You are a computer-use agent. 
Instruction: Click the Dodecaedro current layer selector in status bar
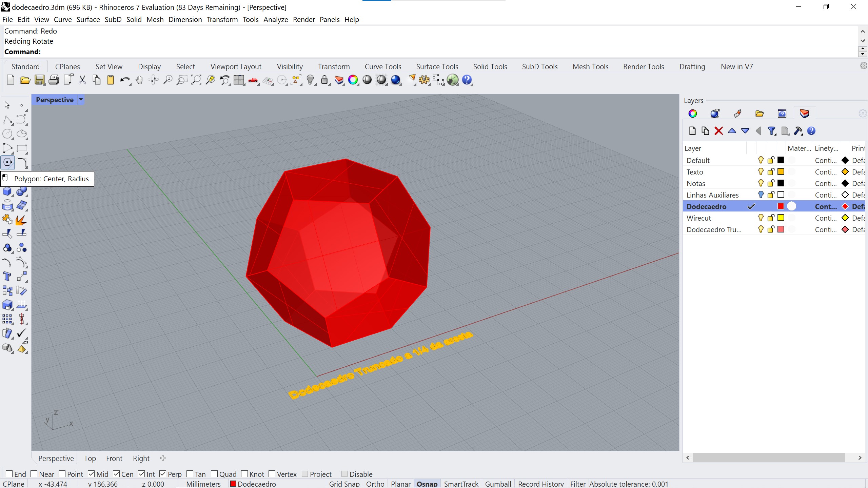tap(253, 484)
